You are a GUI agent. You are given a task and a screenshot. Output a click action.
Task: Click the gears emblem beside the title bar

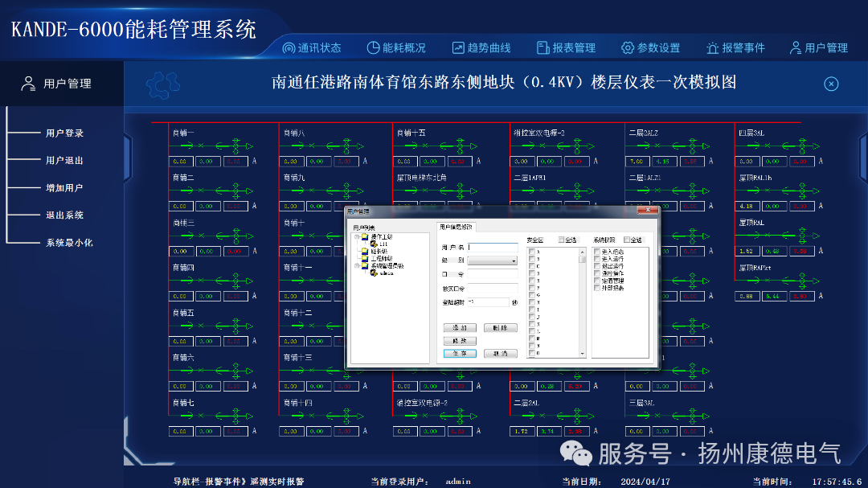tap(165, 84)
